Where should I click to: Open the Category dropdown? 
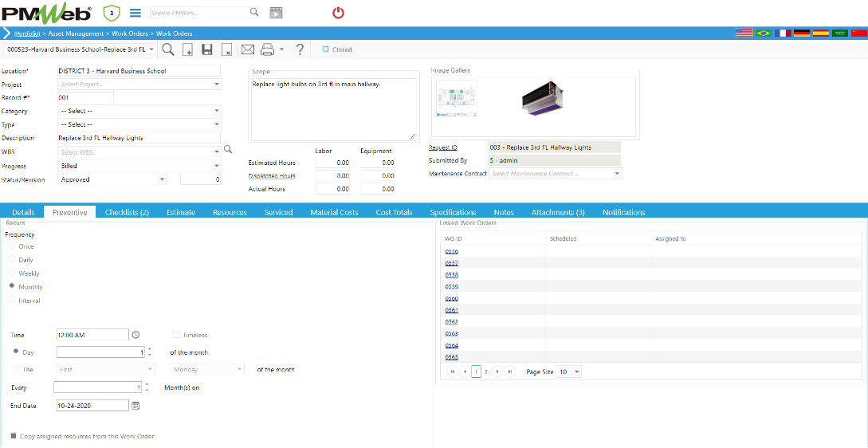[217, 111]
